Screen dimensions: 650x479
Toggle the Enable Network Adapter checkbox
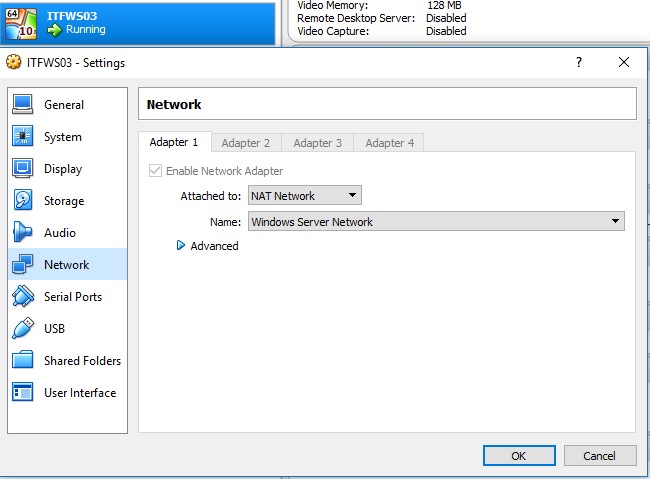tap(155, 170)
